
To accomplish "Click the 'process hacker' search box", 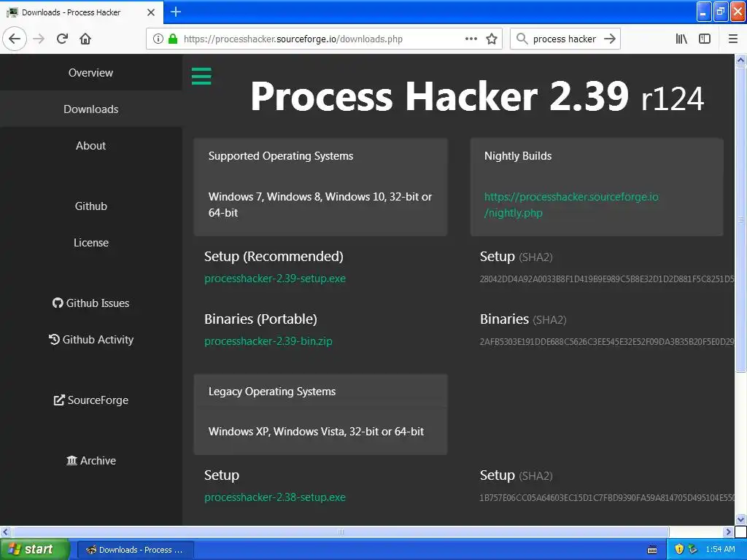I will pyautogui.click(x=564, y=39).
